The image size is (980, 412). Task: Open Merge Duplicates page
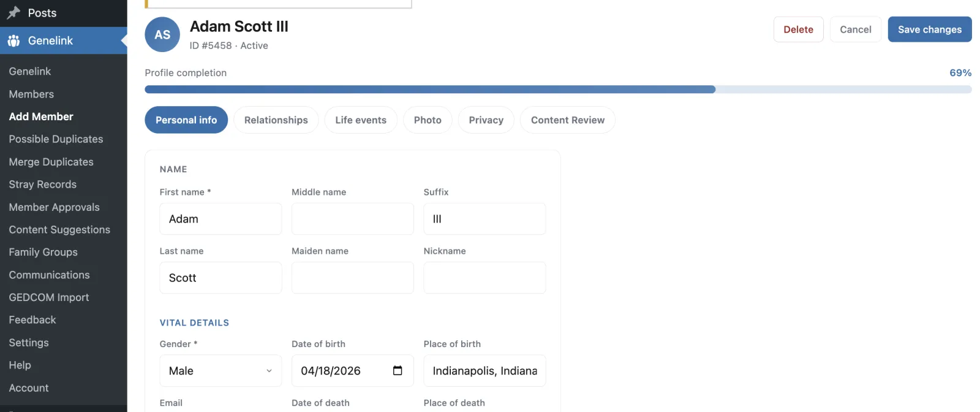51,162
